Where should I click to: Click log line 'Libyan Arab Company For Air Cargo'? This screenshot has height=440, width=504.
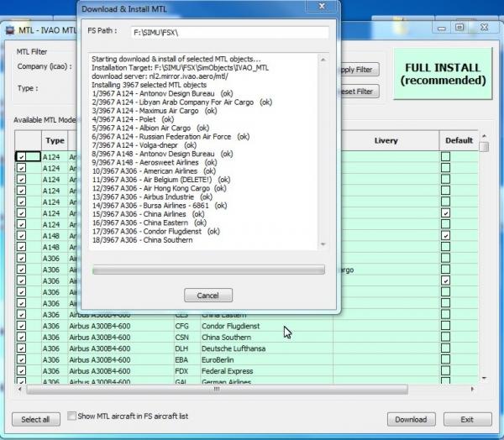(182, 102)
